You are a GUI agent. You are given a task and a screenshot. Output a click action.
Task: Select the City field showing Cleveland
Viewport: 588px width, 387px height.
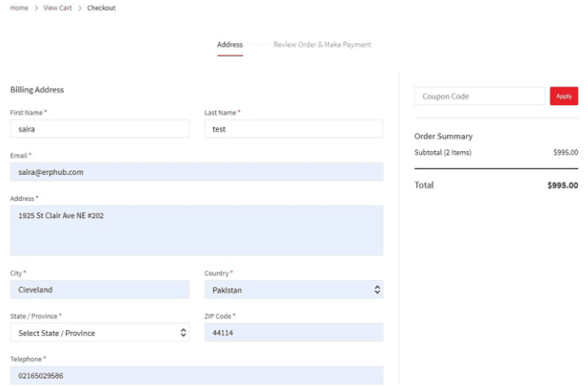pyautogui.click(x=99, y=289)
